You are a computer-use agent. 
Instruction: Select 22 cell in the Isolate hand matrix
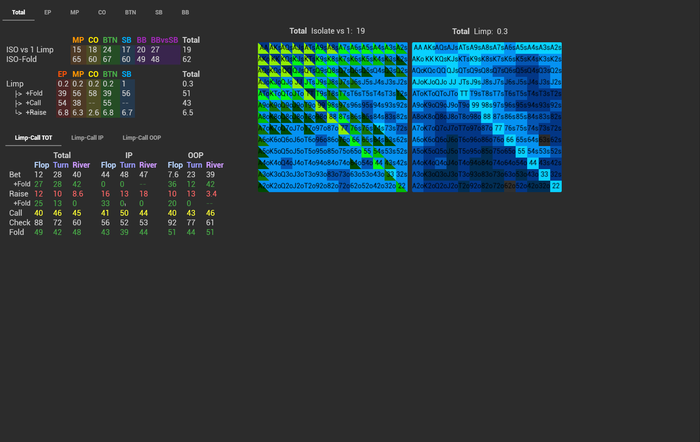click(x=402, y=186)
